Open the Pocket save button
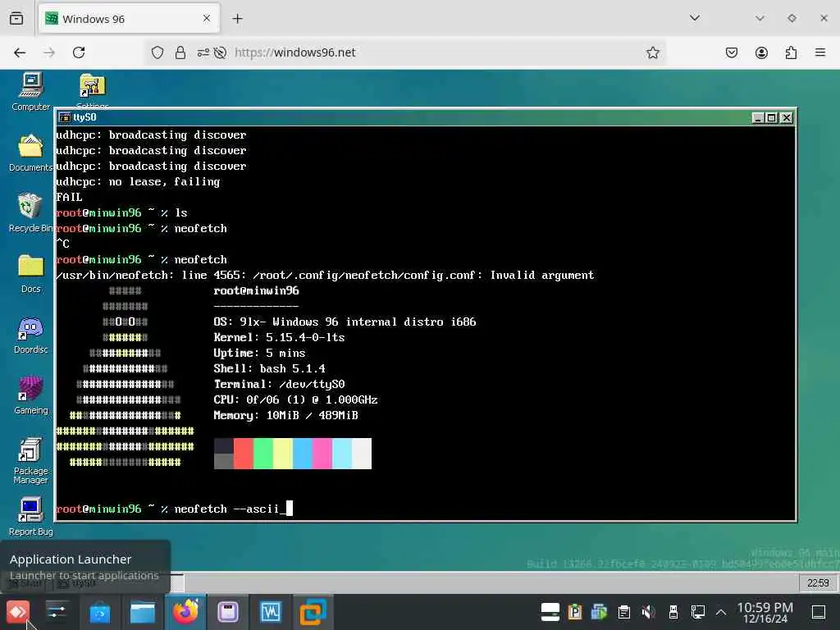The width and height of the screenshot is (840, 630). [732, 52]
